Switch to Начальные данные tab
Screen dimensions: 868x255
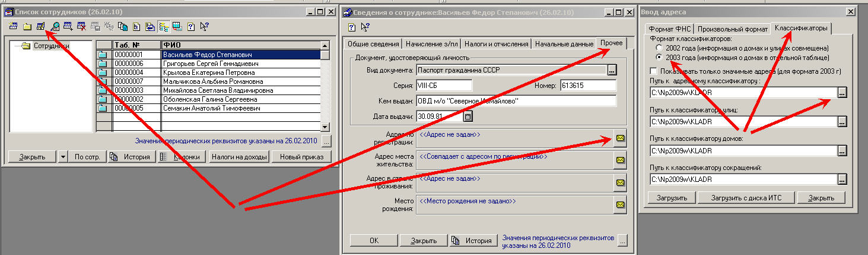pyautogui.click(x=564, y=44)
